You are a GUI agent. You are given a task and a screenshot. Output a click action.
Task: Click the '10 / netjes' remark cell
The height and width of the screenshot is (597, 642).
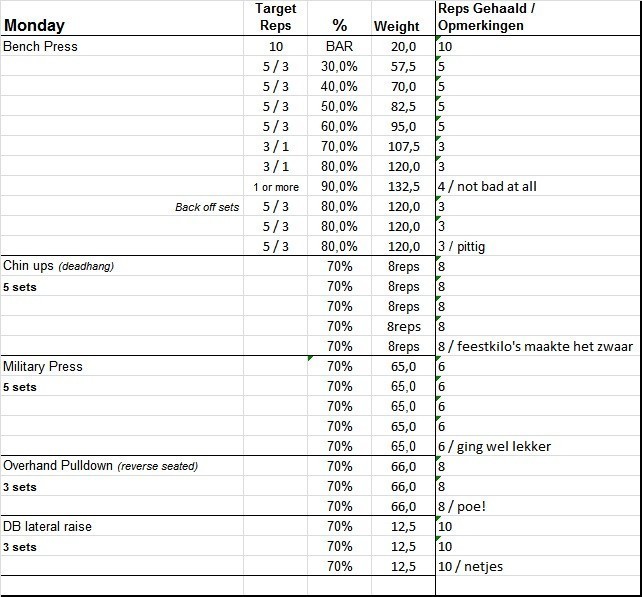[473, 566]
